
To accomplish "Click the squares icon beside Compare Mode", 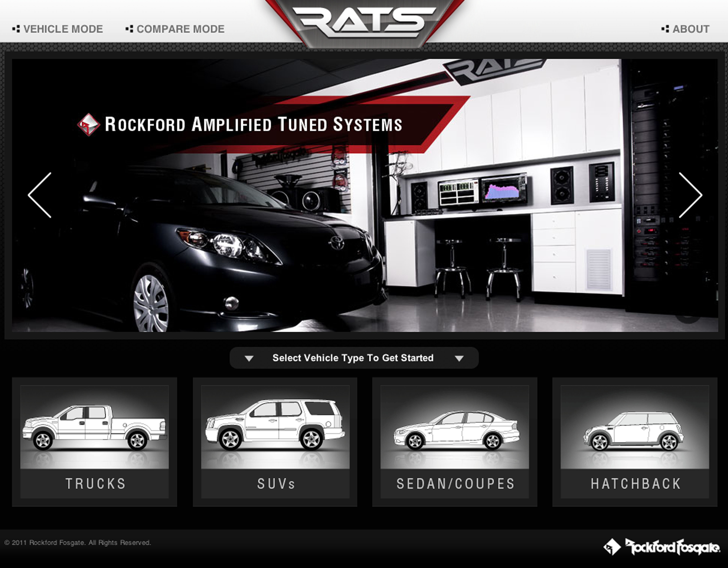I will coord(129,29).
